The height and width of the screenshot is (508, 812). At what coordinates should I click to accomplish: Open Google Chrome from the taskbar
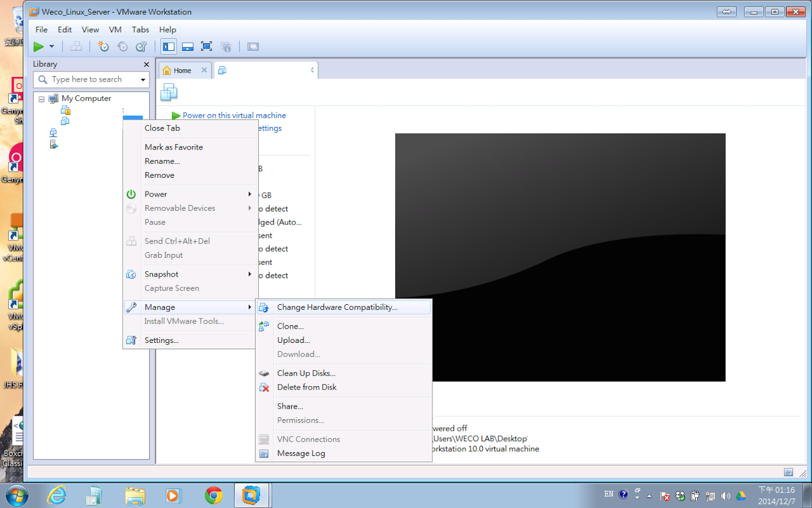pyautogui.click(x=214, y=495)
